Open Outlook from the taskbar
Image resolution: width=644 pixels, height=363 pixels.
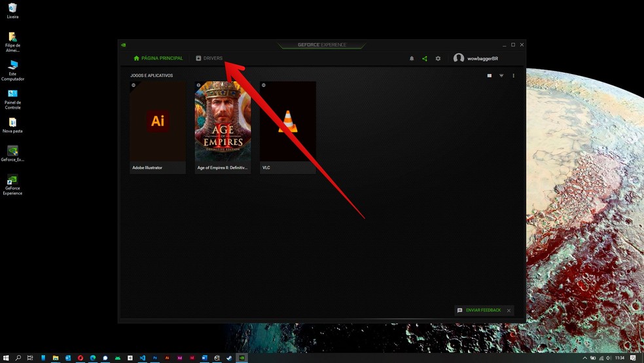coord(68,358)
